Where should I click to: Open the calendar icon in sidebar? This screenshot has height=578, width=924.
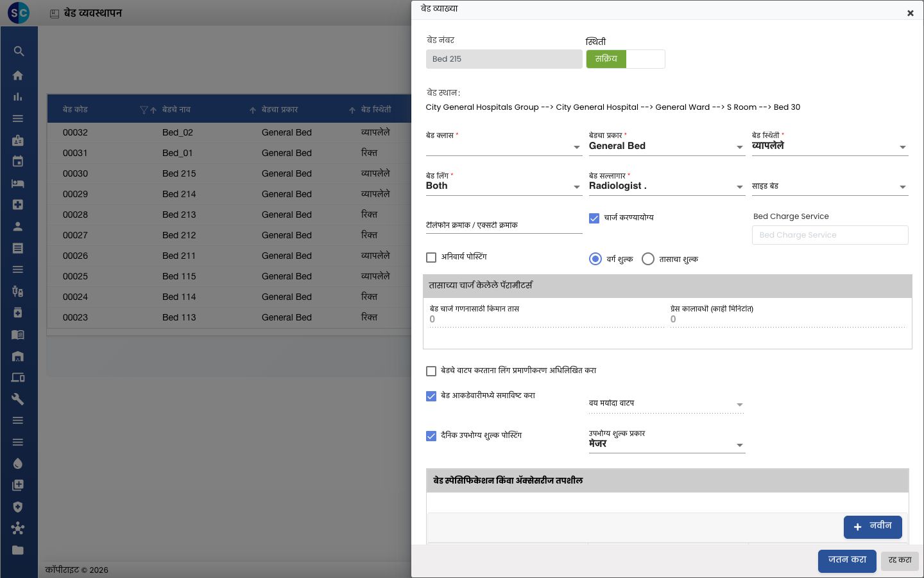pyautogui.click(x=18, y=162)
